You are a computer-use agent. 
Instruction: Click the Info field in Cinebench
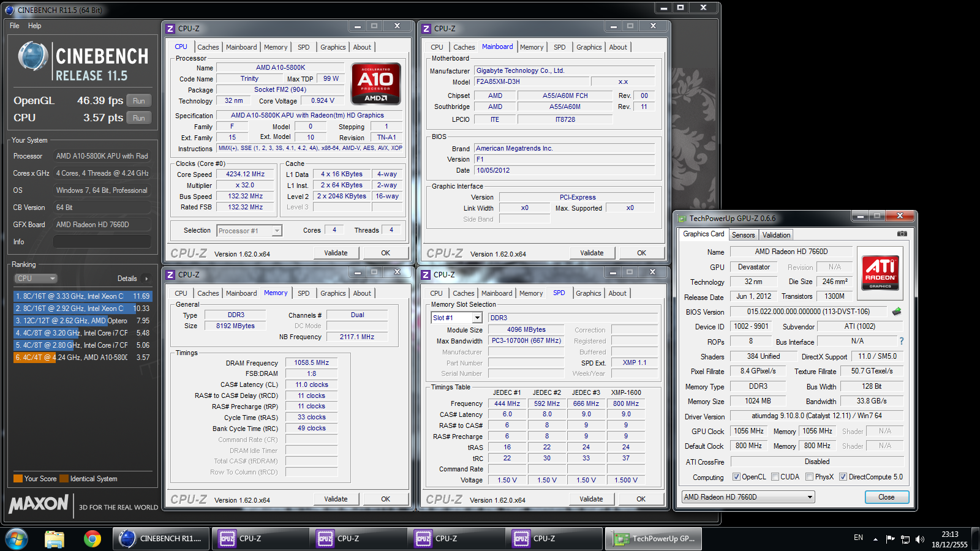pyautogui.click(x=102, y=242)
